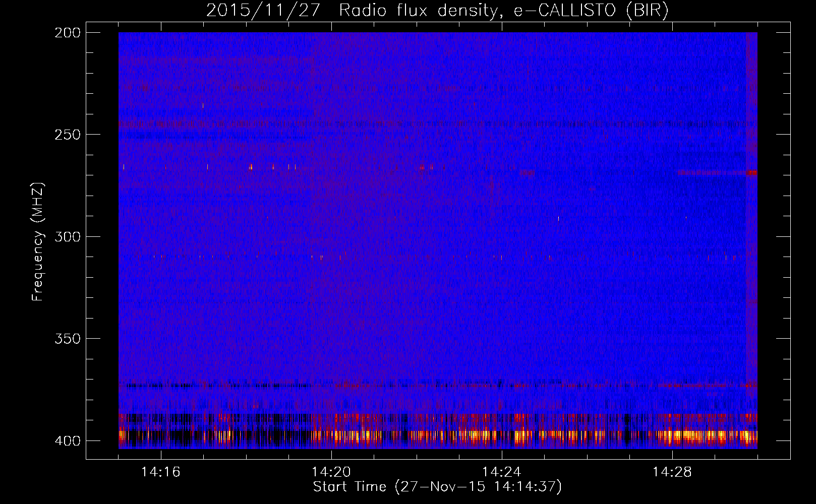Click the 14:24 time tick label

tap(502, 472)
